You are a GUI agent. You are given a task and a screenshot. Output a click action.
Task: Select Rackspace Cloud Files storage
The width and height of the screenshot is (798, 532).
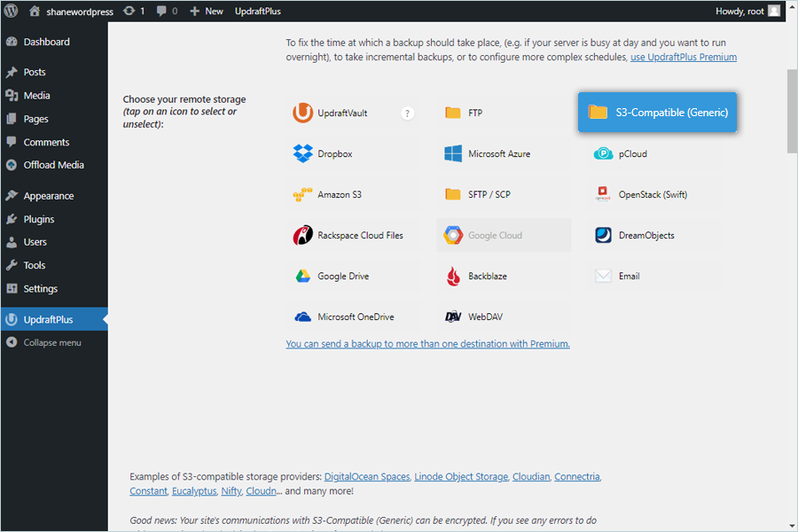coord(353,235)
